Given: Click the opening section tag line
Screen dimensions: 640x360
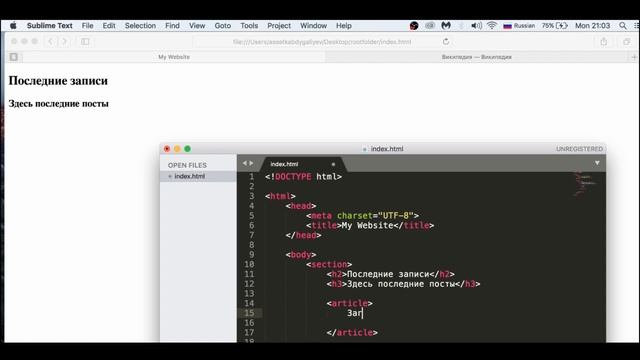Looking at the screenshot, I should 329,264.
